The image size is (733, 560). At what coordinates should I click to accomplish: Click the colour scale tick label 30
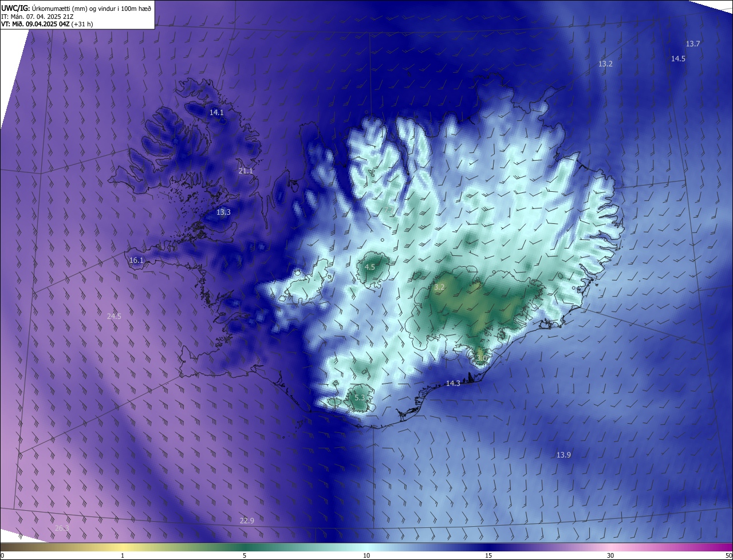point(610,556)
